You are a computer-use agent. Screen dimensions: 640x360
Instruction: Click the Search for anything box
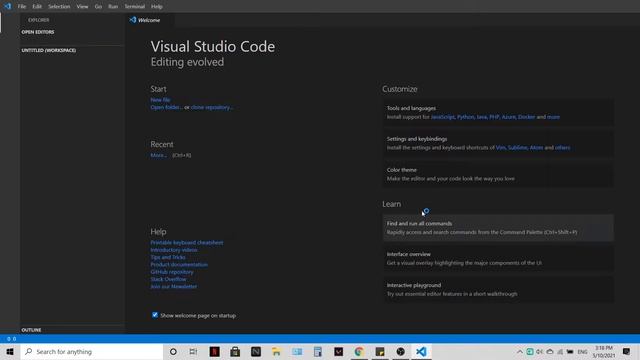coord(92,351)
